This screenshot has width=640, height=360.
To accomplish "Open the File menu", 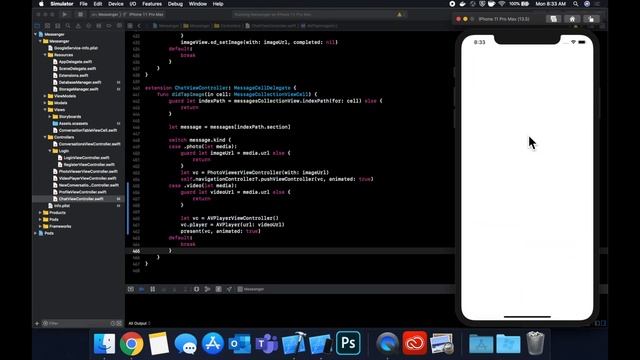I will (x=83, y=4).
